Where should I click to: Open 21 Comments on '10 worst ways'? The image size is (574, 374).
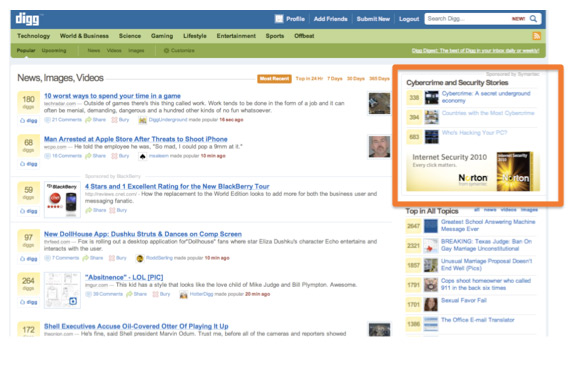[x=63, y=120]
